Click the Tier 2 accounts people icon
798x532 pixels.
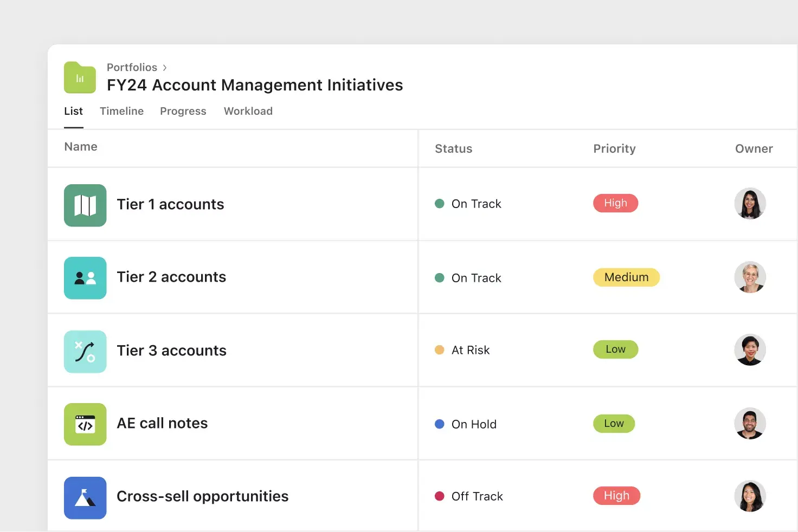click(x=85, y=278)
